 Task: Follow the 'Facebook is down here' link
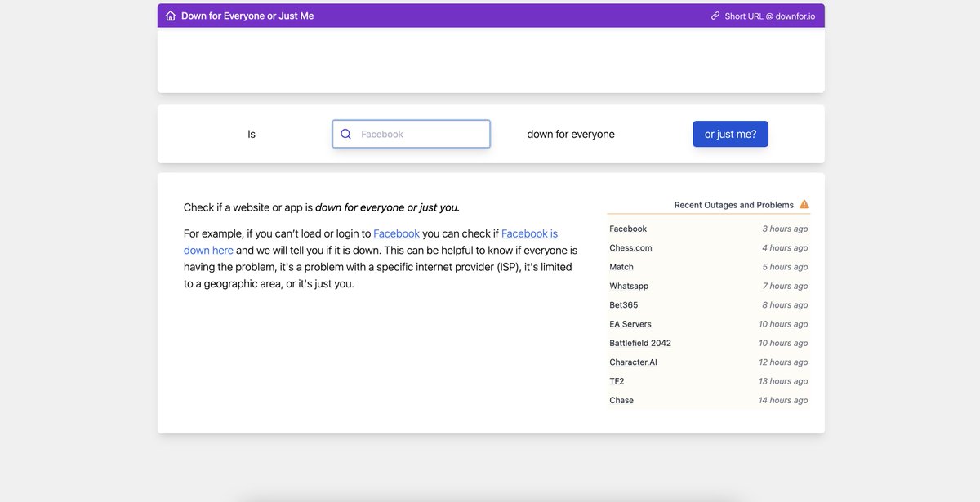click(x=371, y=242)
